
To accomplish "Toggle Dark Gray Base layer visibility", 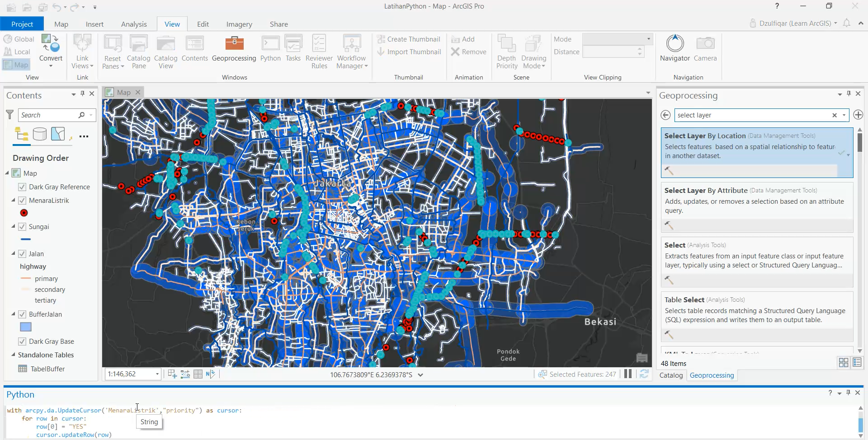I will 22,342.
